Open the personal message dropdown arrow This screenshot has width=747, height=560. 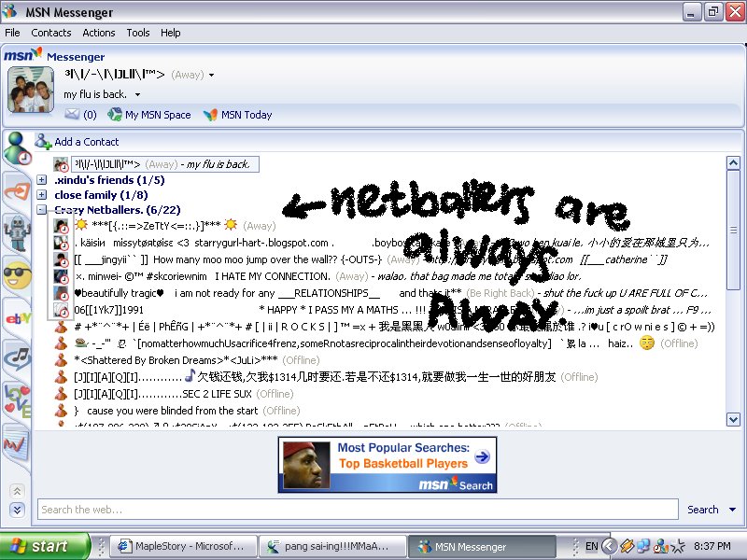(137, 95)
